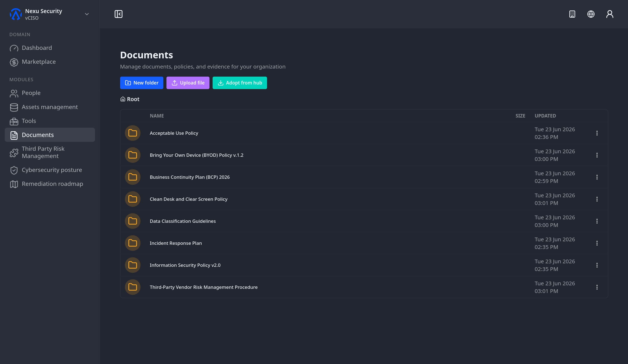Open options menu for Incident Response Plan
Viewport: 628px width, 364px height.
click(597, 243)
